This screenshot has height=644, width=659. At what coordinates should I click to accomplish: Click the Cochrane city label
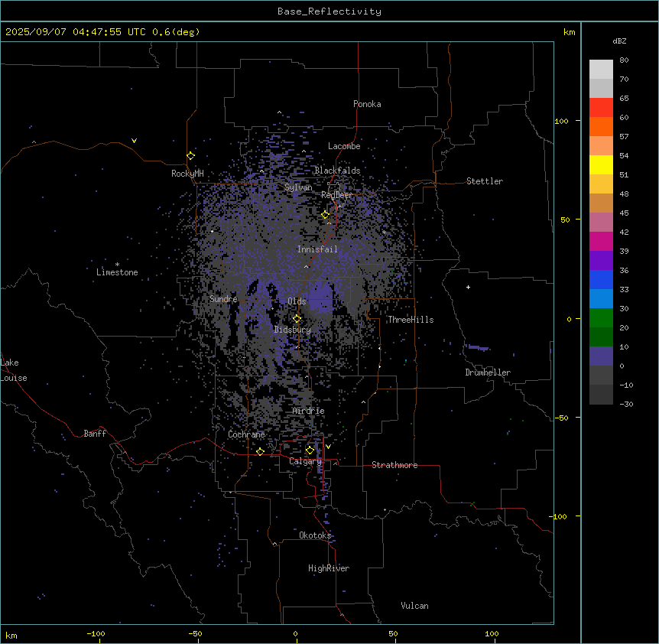[x=246, y=434]
